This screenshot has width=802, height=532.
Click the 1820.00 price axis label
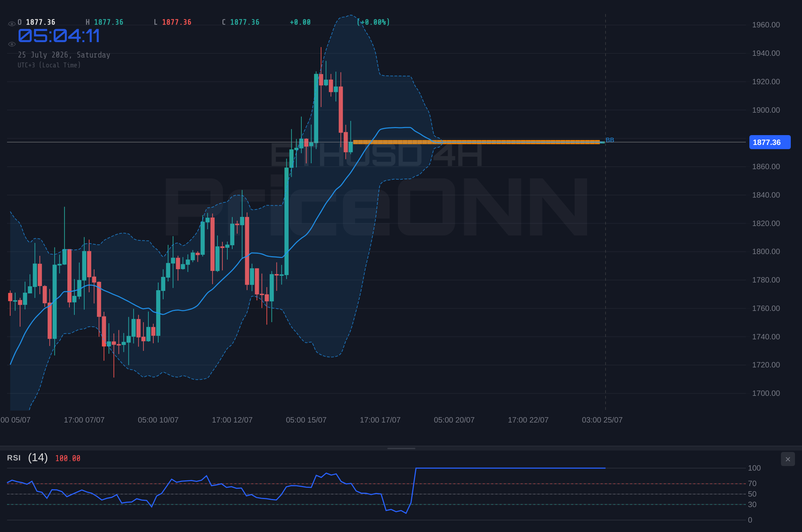pos(766,224)
